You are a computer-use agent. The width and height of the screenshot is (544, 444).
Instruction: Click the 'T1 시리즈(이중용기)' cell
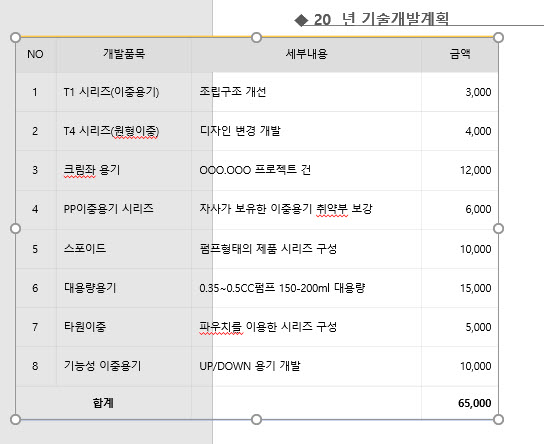point(124,92)
